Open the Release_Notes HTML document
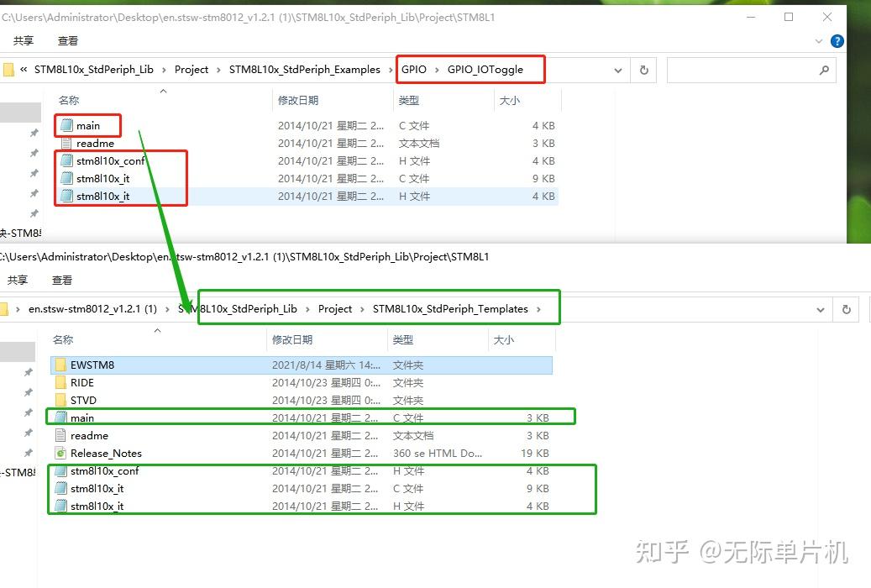This screenshot has height=588, width=871. click(108, 453)
